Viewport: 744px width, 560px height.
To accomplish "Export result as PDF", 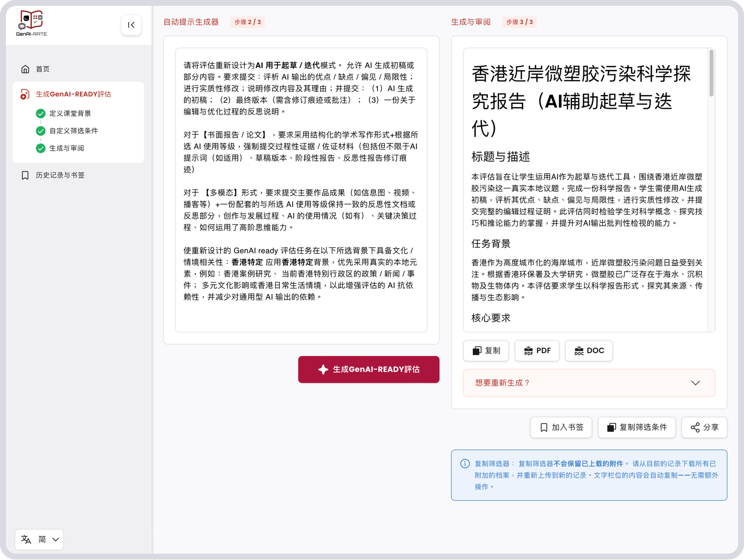I will [x=537, y=350].
